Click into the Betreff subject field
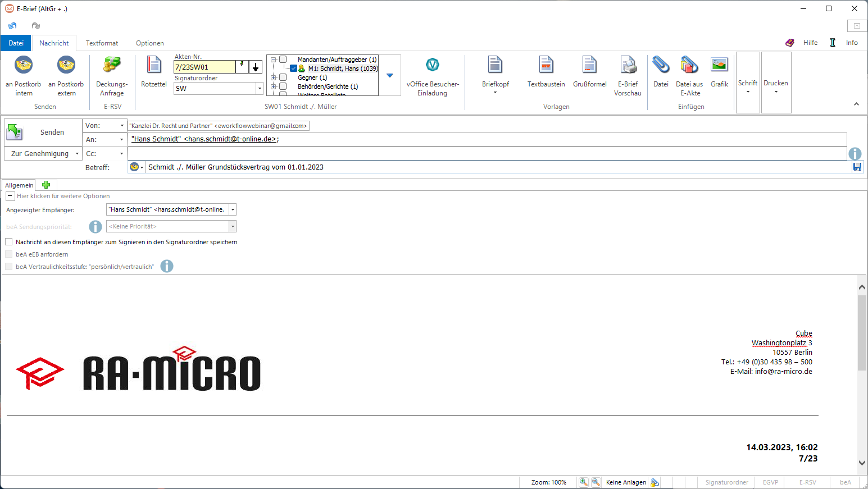Screen dimensions: 868x489 (x=499, y=167)
